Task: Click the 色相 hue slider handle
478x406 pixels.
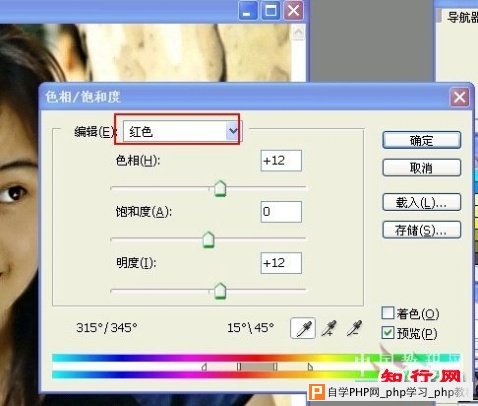Action: pos(220,189)
